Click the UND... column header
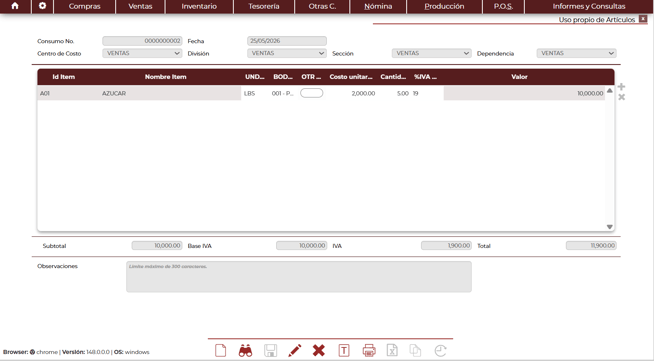The width and height of the screenshot is (654, 361). (x=255, y=77)
